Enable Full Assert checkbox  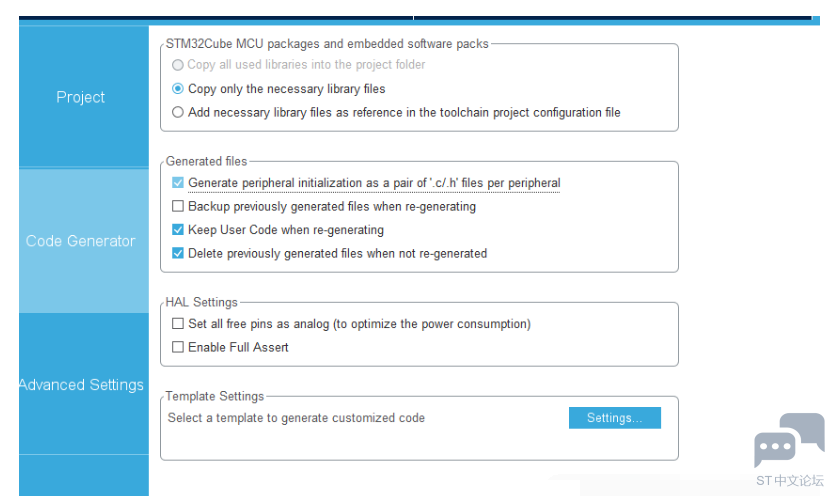point(178,347)
